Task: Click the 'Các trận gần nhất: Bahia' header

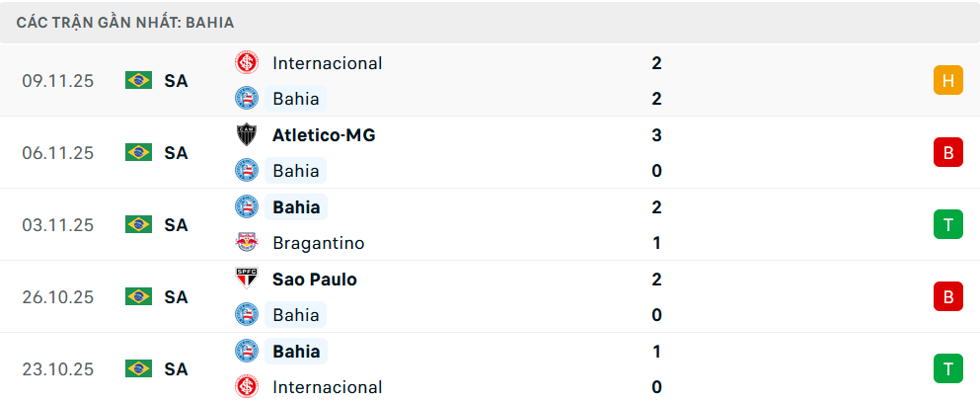Action: 125,22
